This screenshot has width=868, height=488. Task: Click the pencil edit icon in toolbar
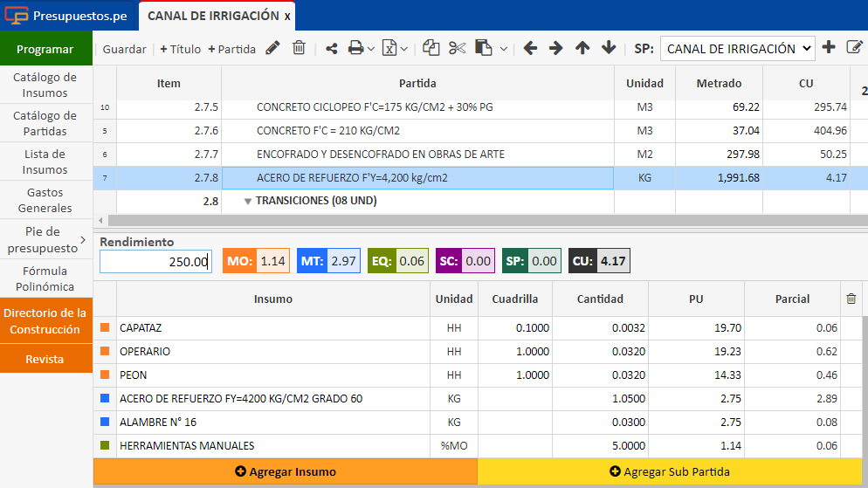coord(273,49)
